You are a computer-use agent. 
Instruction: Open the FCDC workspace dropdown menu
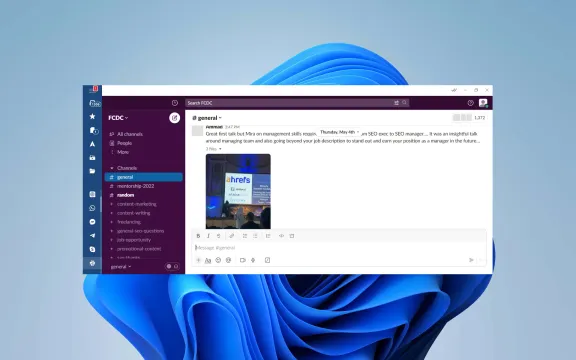[x=118, y=118]
